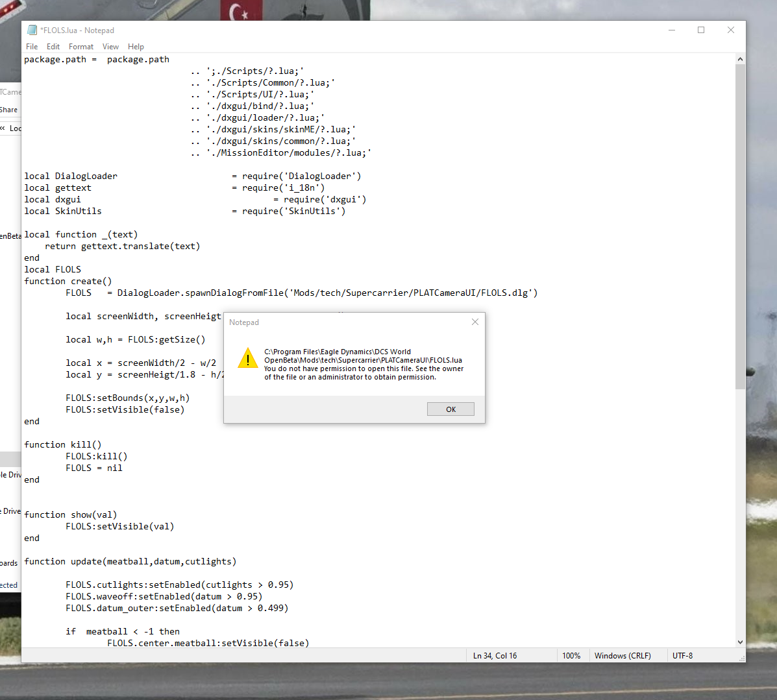The image size is (777, 700).
Task: Click the line with './MissionEditor/modules/?.lua;'
Action: click(281, 153)
